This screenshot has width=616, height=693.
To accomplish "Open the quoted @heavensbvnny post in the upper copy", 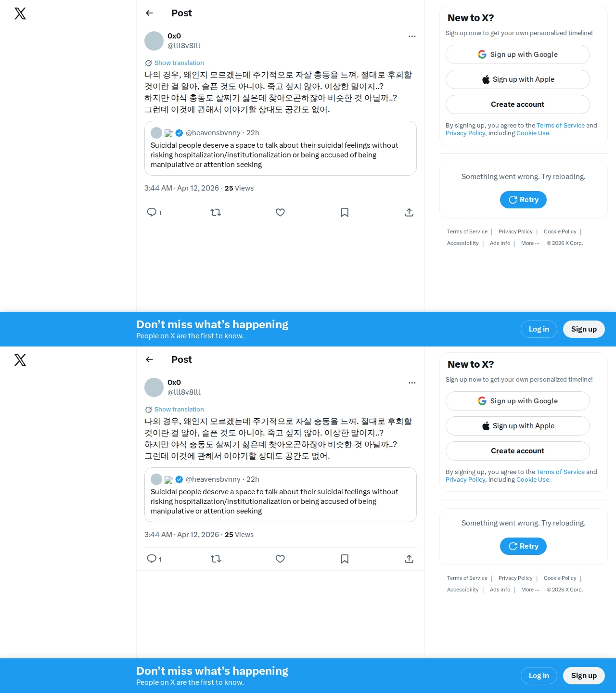I will coord(281,148).
